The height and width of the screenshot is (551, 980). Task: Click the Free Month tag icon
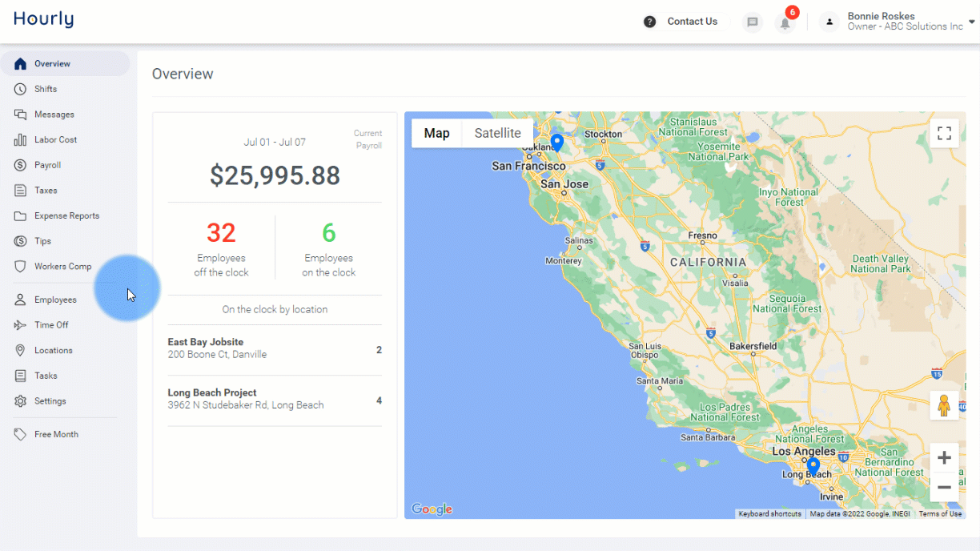(20, 434)
